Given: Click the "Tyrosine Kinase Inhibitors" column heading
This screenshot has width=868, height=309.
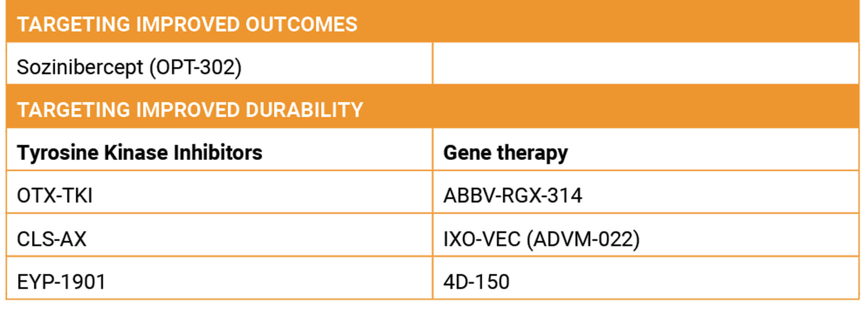Looking at the screenshot, I should pos(139,153).
